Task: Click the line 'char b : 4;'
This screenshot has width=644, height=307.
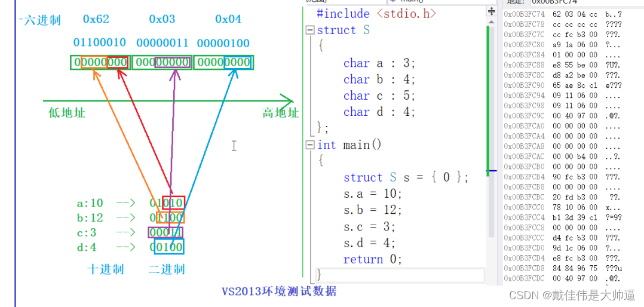Action: (x=379, y=79)
